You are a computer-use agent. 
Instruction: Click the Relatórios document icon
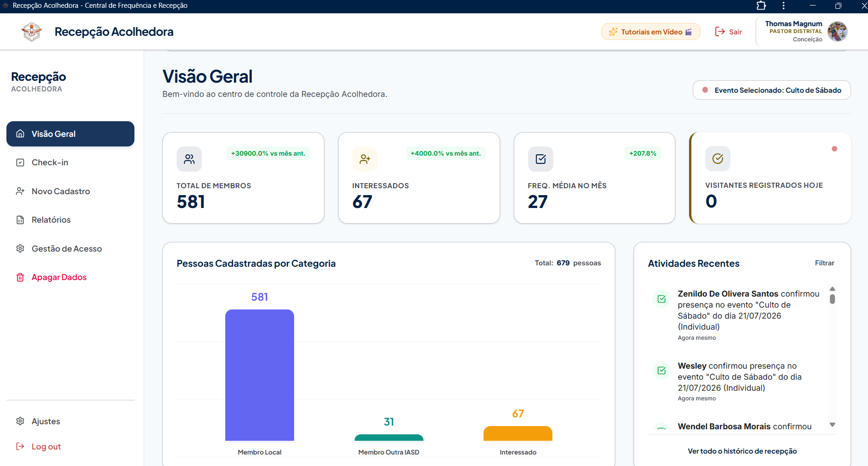20,220
